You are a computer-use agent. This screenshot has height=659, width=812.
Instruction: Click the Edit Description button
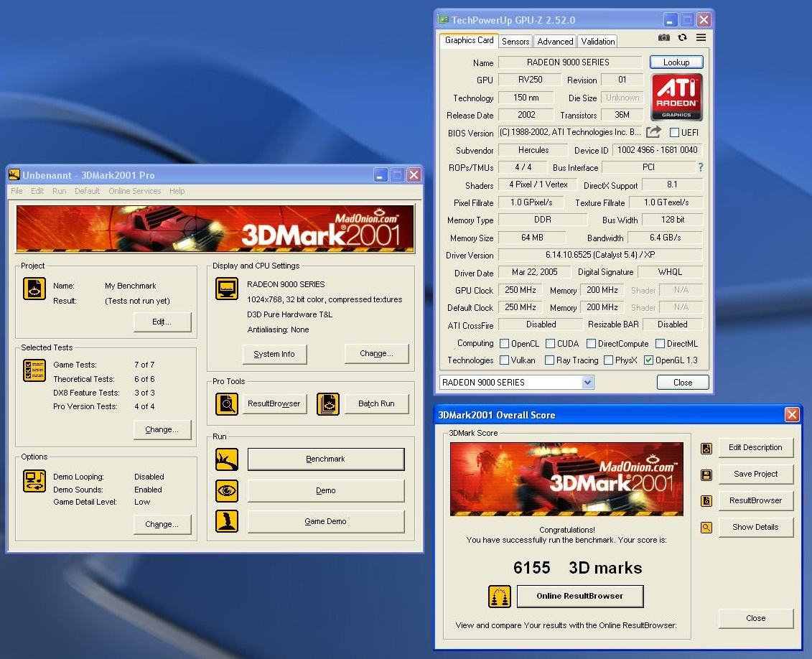pyautogui.click(x=755, y=447)
